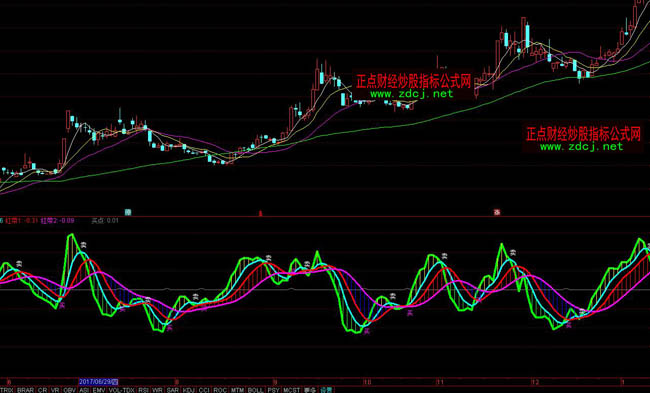The width and height of the screenshot is (650, 393).
Task: Click the highlighted 2017/06/29 date marker
Action: (x=99, y=382)
